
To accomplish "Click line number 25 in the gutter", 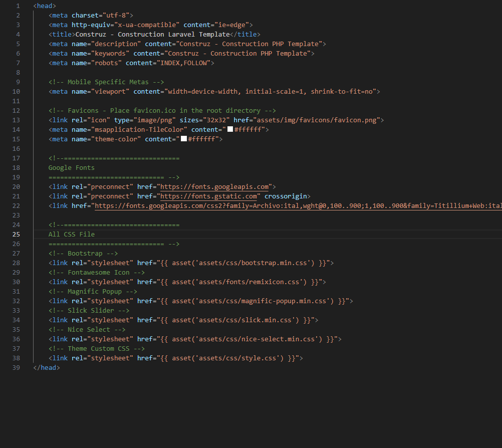I will 16,234.
